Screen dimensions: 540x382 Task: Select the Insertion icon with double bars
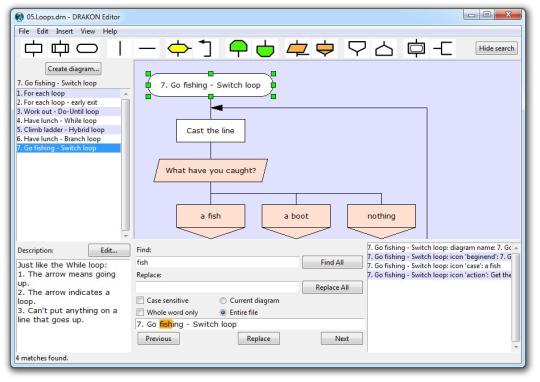click(60, 48)
